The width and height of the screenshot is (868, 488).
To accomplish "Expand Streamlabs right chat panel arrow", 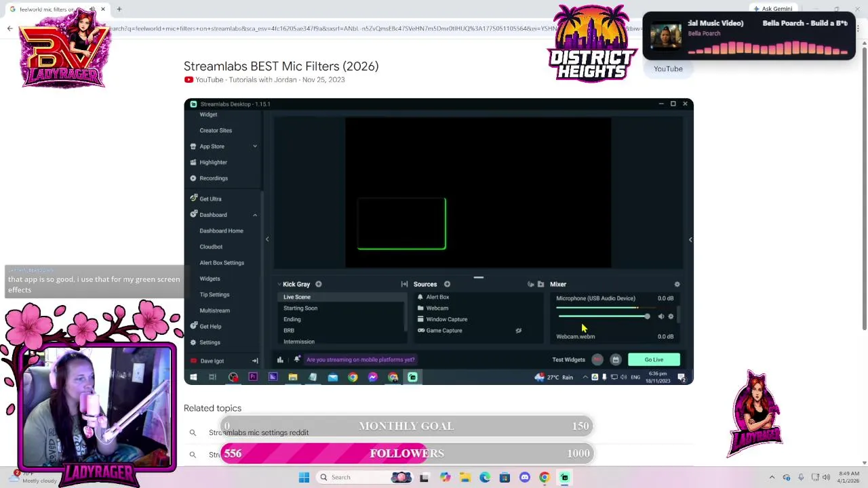I will coord(690,239).
